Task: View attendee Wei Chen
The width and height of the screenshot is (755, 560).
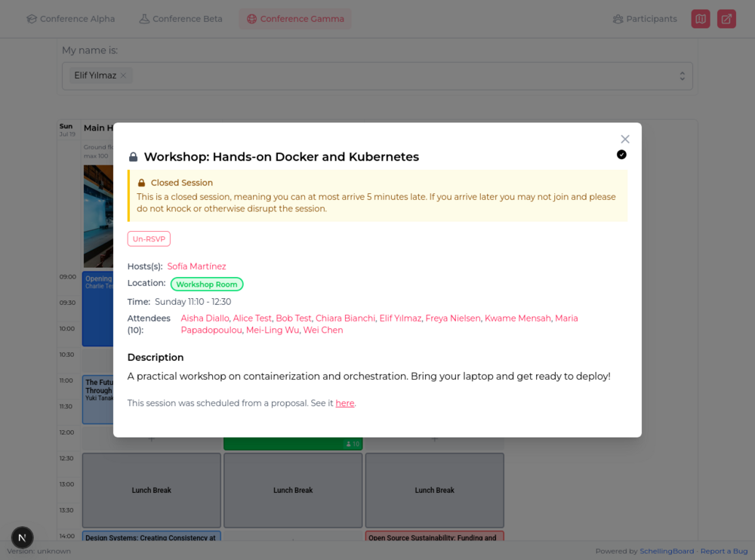Action: coord(323,331)
